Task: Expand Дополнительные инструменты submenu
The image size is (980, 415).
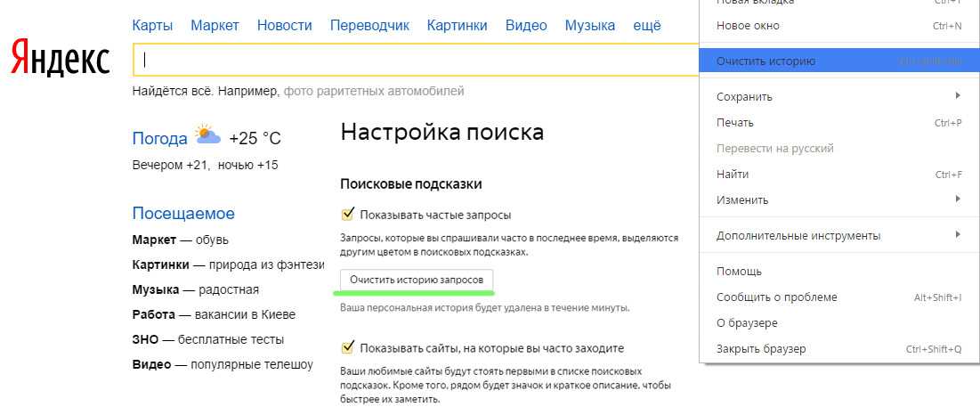Action: 839,236
